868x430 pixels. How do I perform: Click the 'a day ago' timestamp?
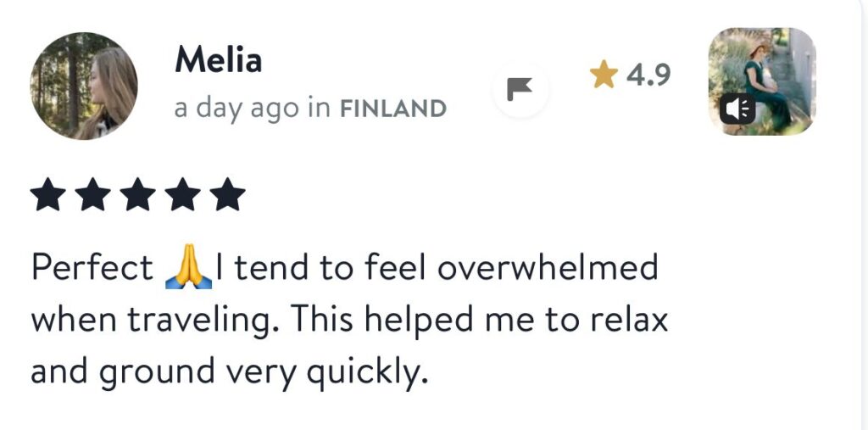[x=236, y=109]
